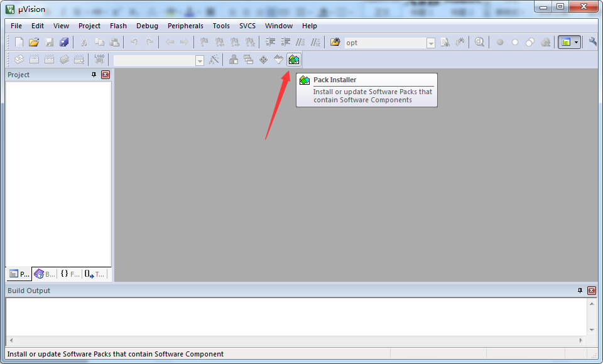Click the Configuration wrench icon
Viewport: 603px width, 364px height.
[x=592, y=42]
